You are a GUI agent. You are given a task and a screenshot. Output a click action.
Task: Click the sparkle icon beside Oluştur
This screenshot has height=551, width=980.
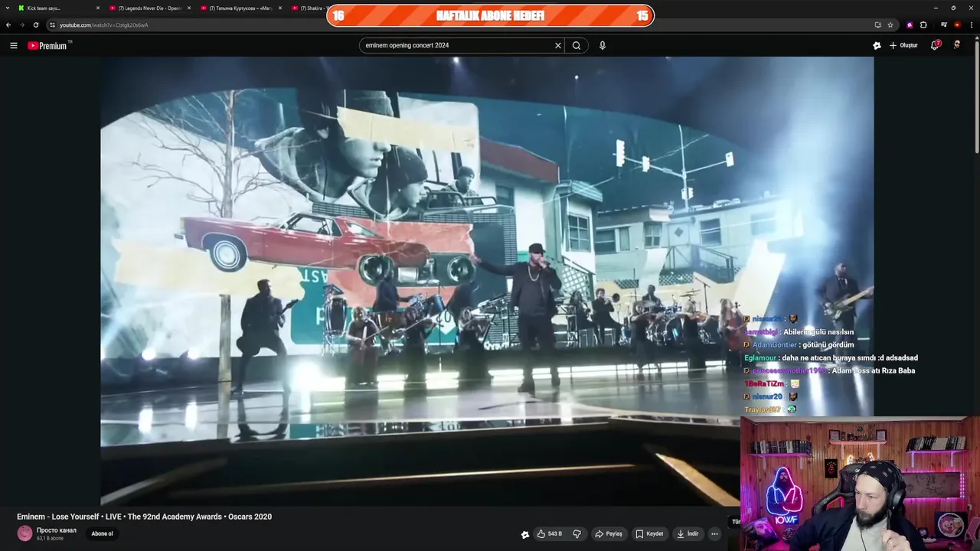point(877,45)
